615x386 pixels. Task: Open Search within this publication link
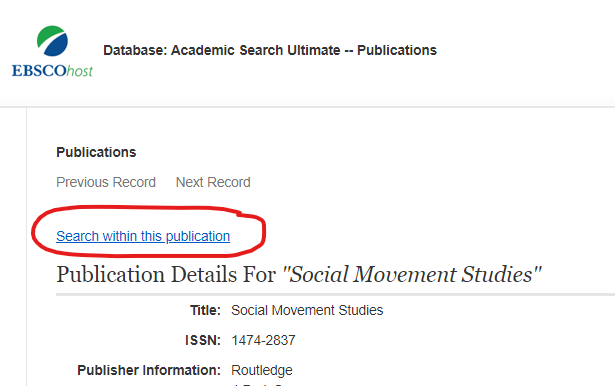(x=143, y=236)
